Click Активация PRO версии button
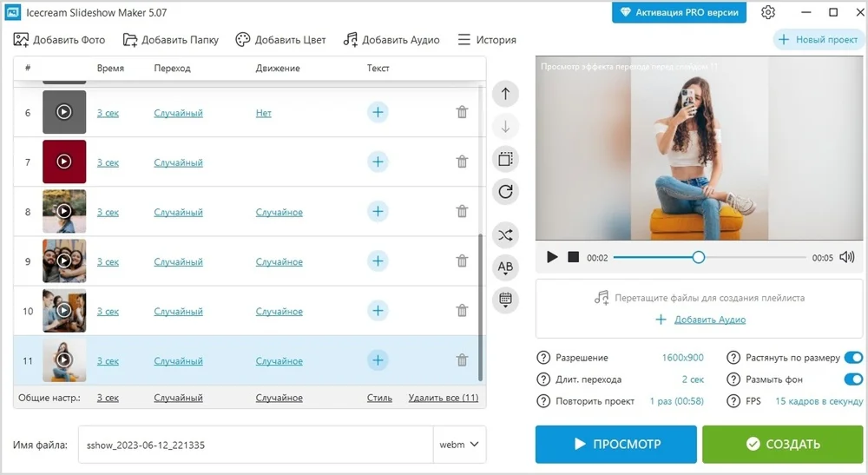This screenshot has height=475, width=868. pyautogui.click(x=679, y=12)
